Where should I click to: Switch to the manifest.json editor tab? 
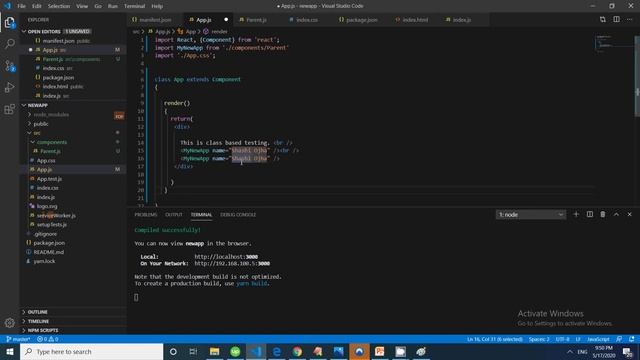[155, 20]
